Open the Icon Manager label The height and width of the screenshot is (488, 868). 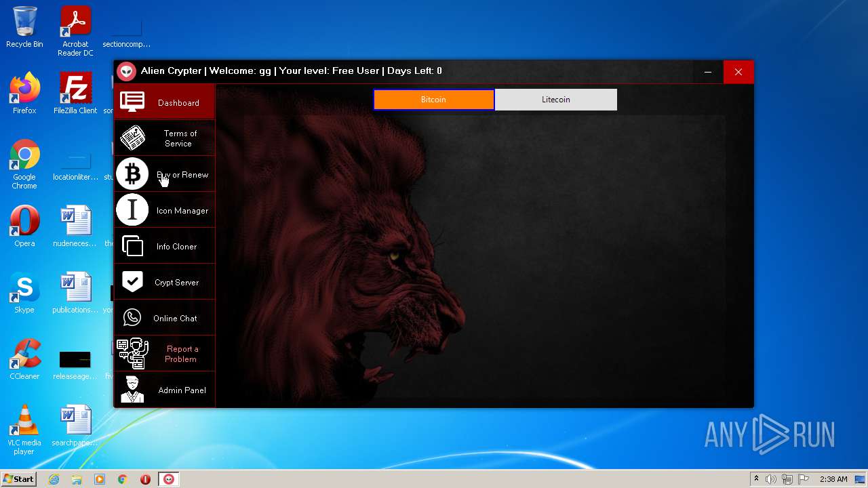tap(182, 211)
